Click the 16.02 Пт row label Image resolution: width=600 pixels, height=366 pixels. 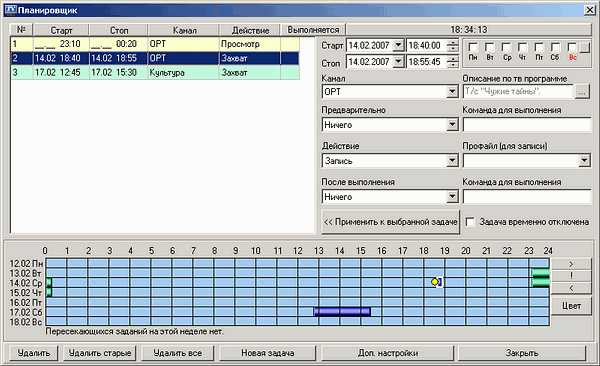coord(26,303)
